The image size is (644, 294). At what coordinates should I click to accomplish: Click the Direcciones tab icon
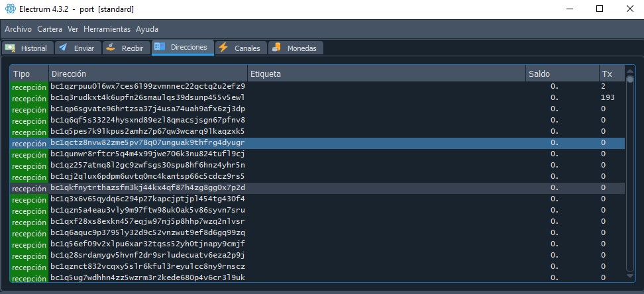(160, 47)
